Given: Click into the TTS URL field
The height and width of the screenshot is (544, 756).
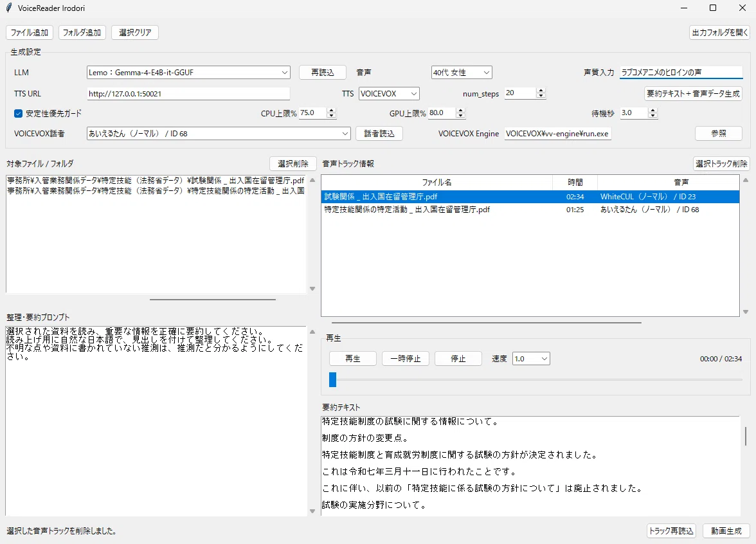Looking at the screenshot, I should coord(188,94).
